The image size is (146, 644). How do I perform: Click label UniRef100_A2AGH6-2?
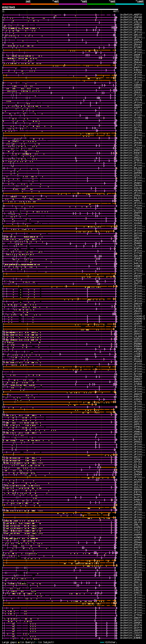pyautogui.click(x=132, y=316)
